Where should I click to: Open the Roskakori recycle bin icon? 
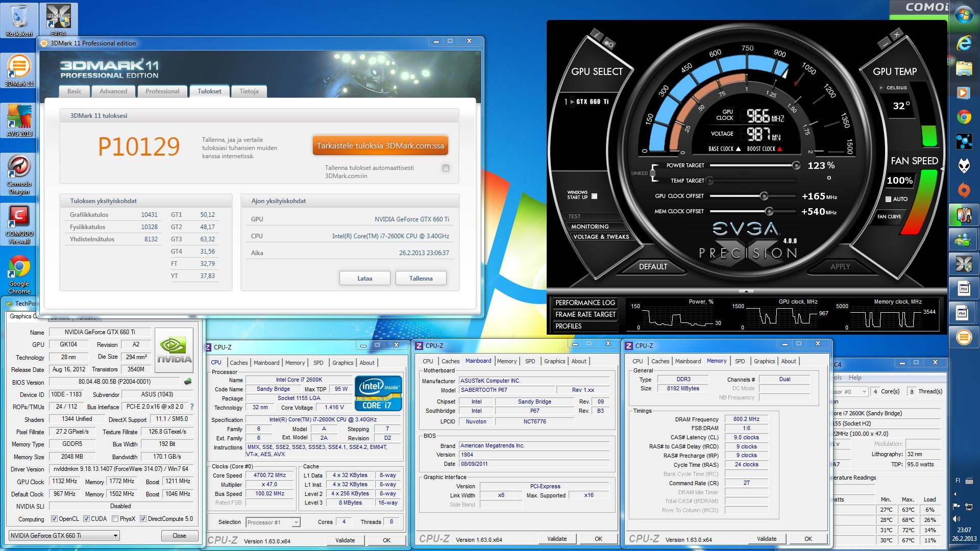(19, 20)
